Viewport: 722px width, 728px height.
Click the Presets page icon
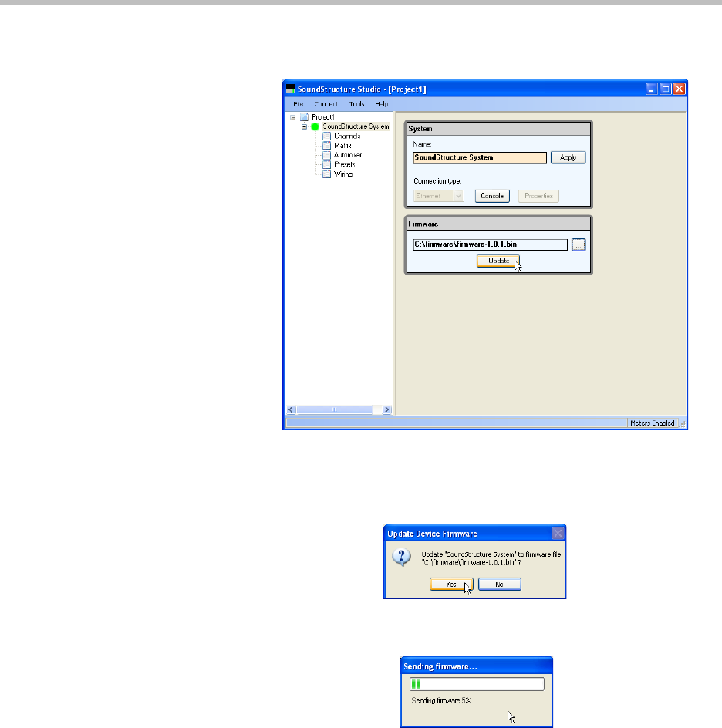(327, 164)
